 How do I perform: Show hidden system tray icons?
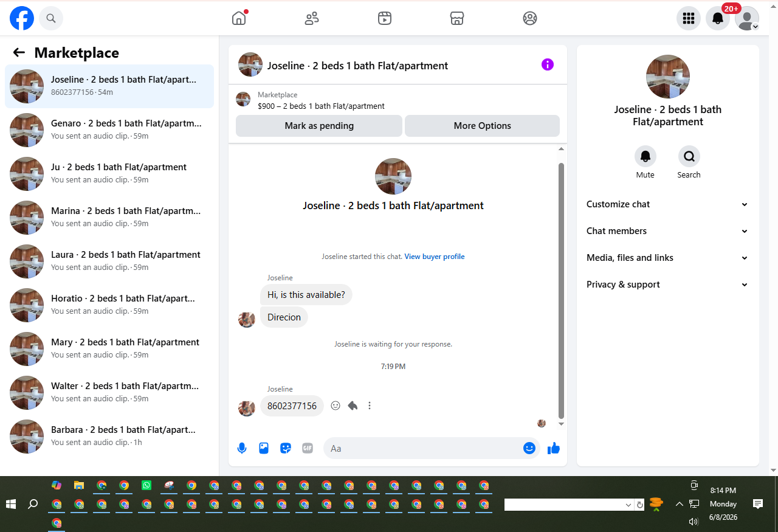click(x=680, y=504)
